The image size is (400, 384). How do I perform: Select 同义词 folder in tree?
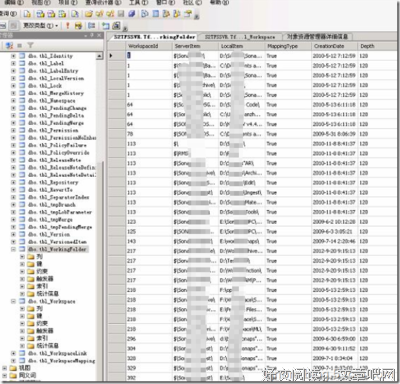(27, 375)
